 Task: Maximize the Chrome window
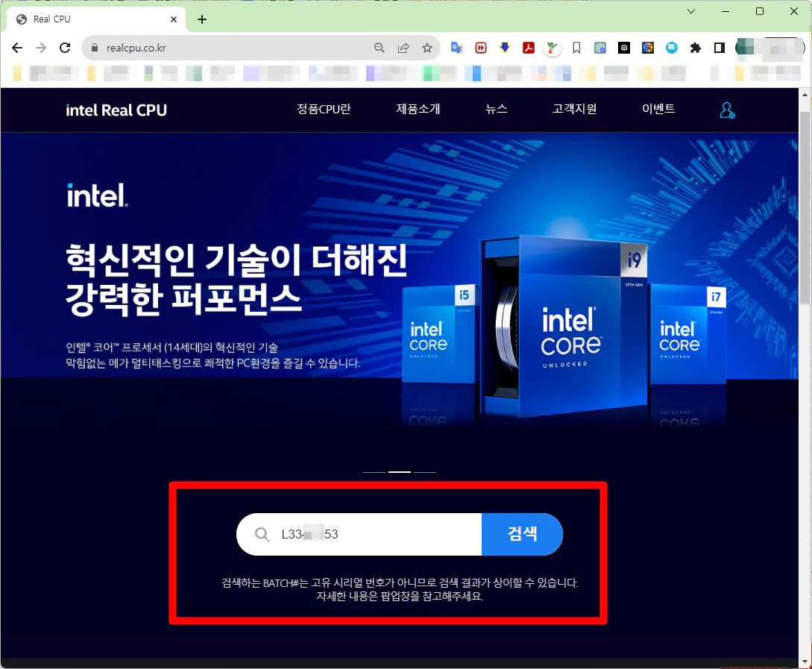pos(760,11)
